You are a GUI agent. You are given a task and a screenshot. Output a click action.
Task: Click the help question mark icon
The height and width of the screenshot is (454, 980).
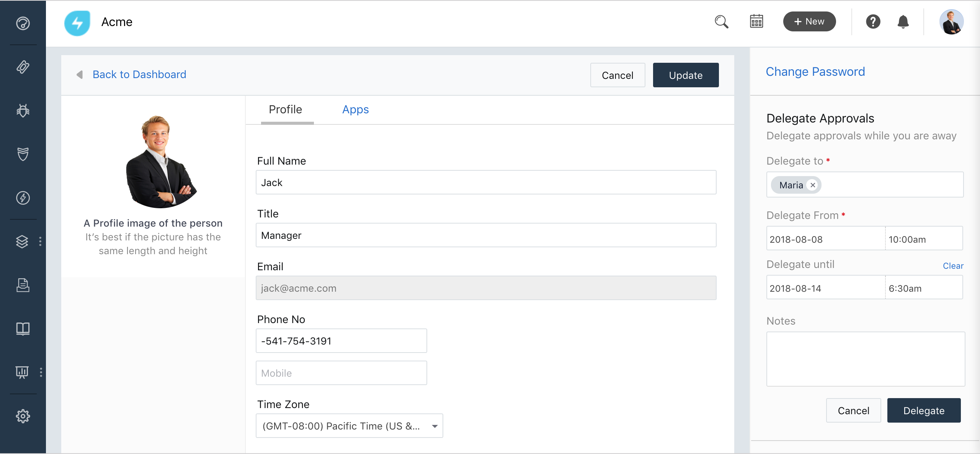coord(873,22)
